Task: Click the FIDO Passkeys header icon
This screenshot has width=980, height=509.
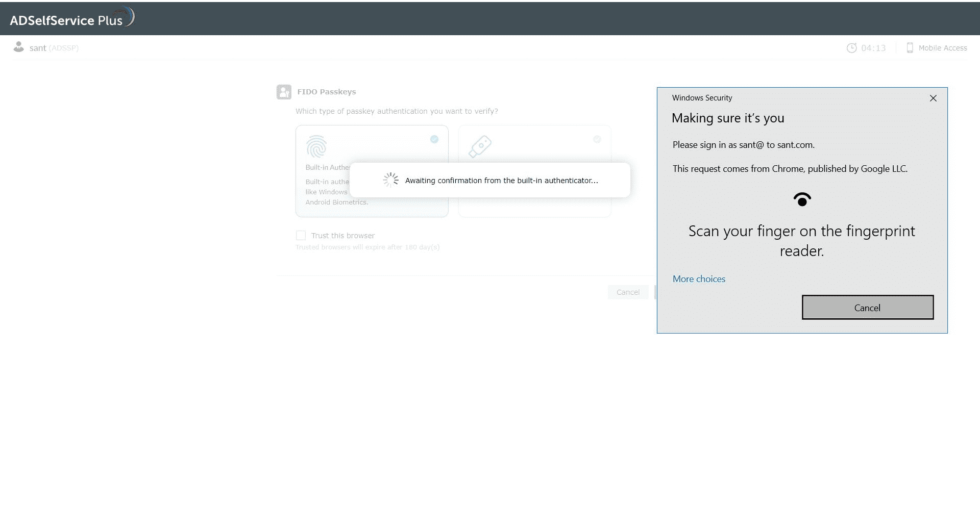Action: point(284,92)
